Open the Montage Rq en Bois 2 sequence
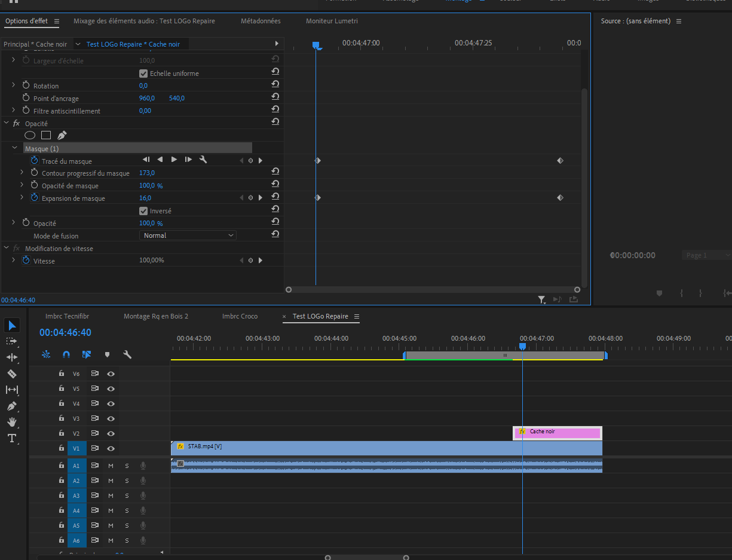Image resolution: width=732 pixels, height=560 pixels. point(155,316)
